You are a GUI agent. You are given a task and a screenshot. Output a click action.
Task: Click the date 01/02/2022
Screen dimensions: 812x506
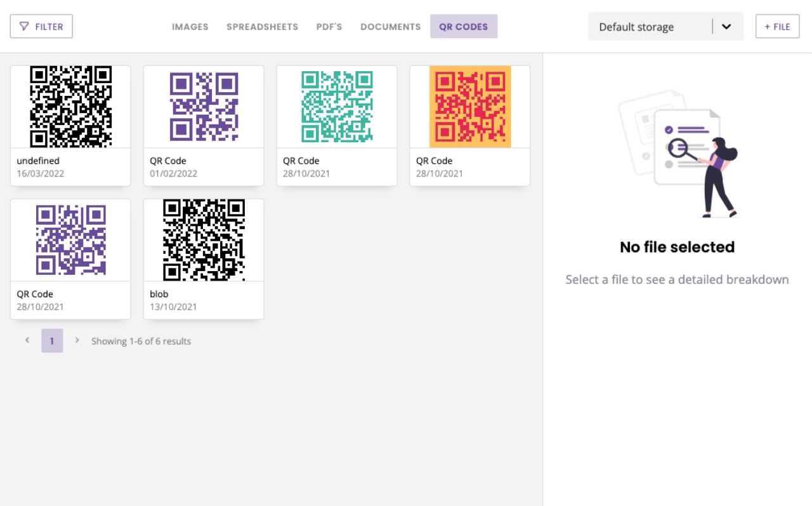174,173
